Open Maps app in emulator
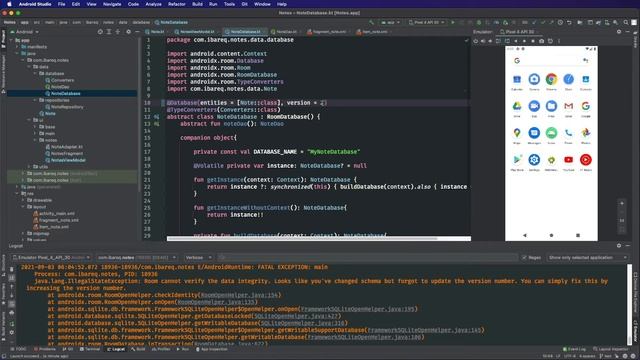Image resolution: width=640 pixels, height=360 pixels. 517,133
